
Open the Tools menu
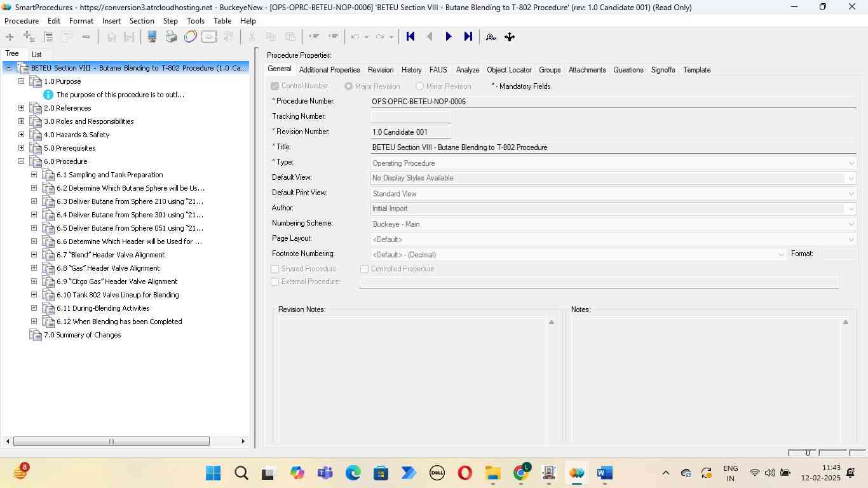(195, 21)
